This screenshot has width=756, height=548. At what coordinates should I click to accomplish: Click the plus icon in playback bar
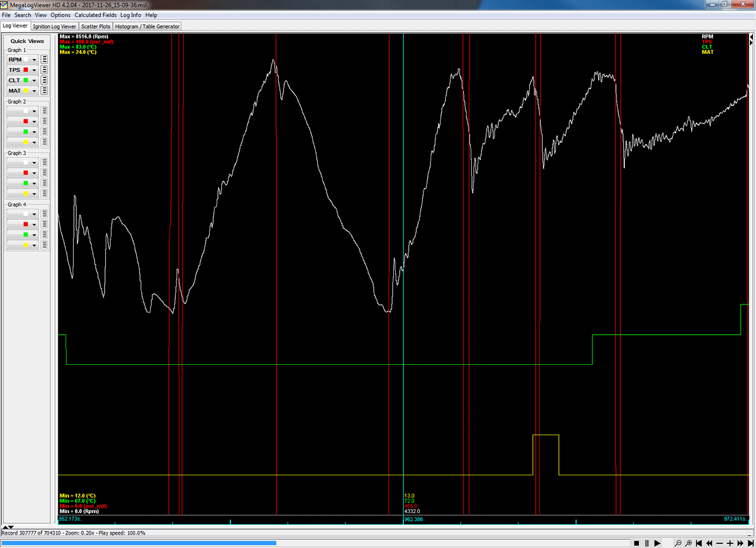pyautogui.click(x=730, y=543)
